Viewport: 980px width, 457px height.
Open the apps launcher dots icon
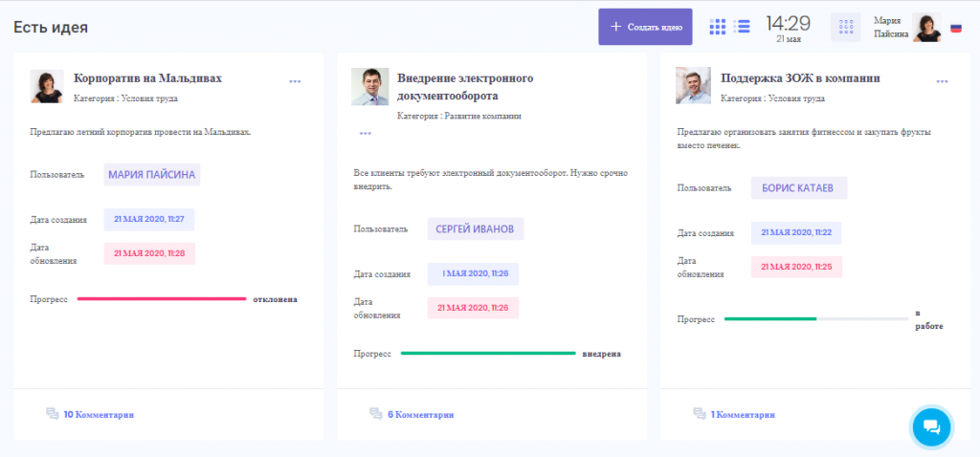pos(846,28)
